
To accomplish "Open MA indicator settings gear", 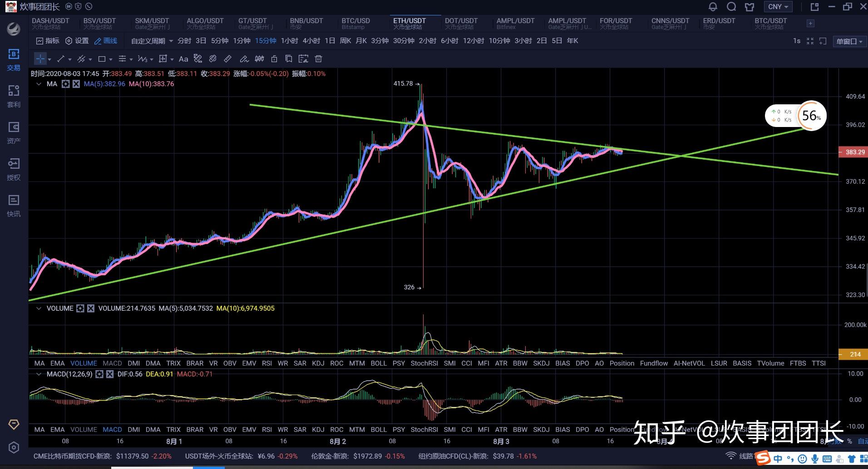I will pos(66,84).
